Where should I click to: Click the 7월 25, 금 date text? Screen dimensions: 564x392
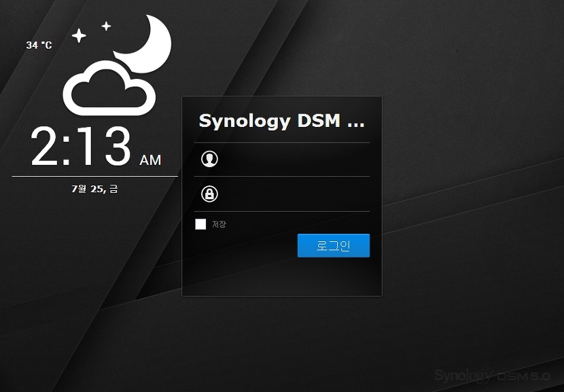click(x=94, y=189)
